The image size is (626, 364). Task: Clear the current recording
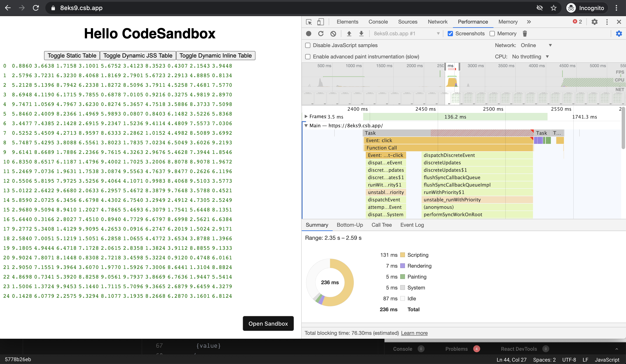[x=333, y=34]
